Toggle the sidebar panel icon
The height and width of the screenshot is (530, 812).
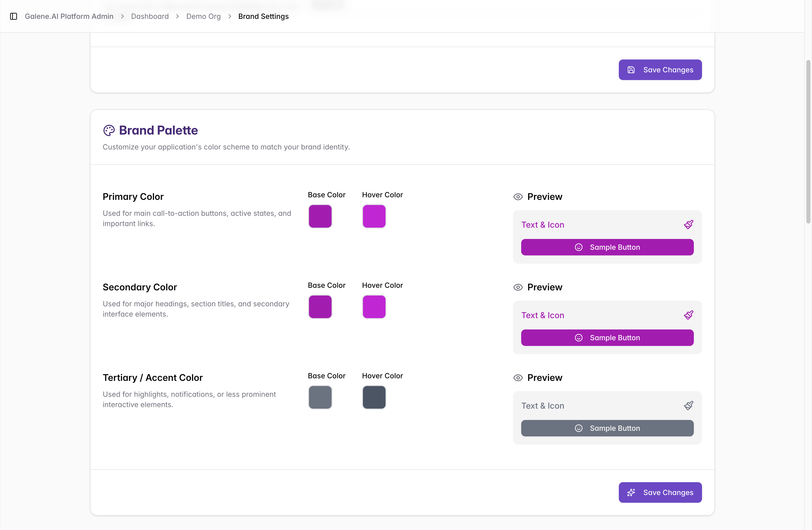(x=14, y=16)
